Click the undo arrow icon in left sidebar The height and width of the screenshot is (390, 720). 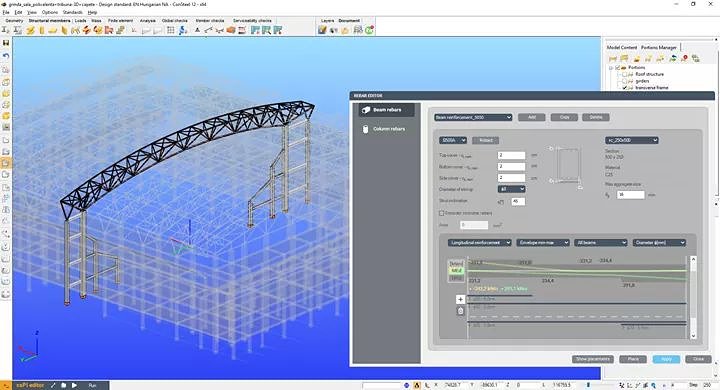click(6, 56)
